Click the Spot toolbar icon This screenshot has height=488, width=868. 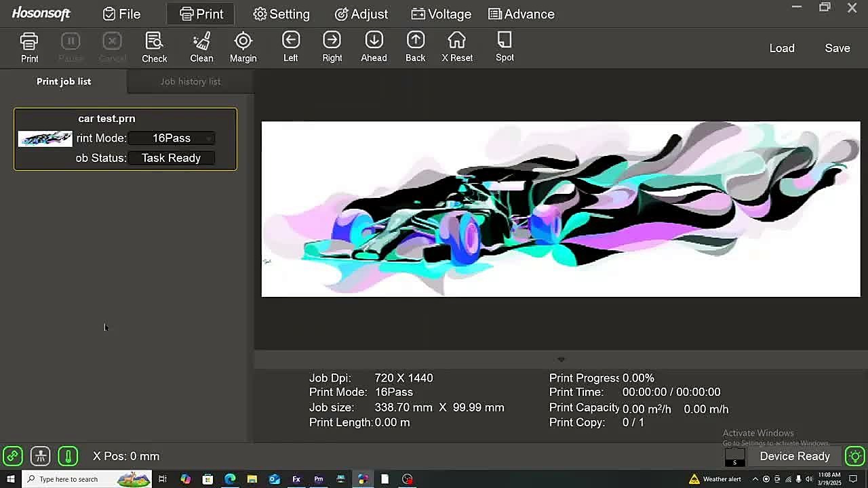(505, 47)
